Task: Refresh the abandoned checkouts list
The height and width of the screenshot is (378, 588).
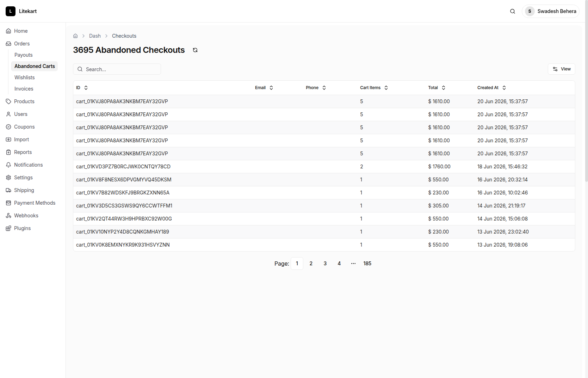Action: 195,50
